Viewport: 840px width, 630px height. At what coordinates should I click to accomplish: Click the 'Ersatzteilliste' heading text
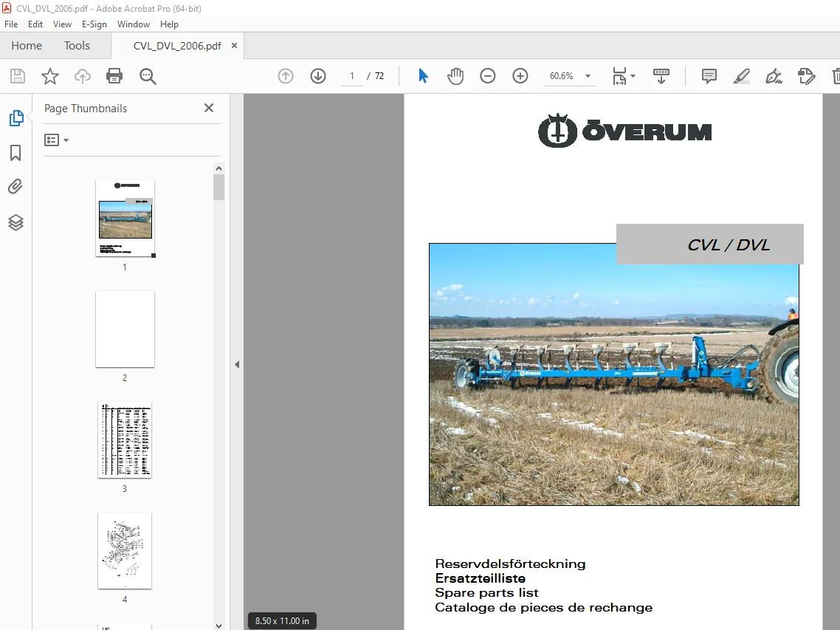pyautogui.click(x=480, y=578)
